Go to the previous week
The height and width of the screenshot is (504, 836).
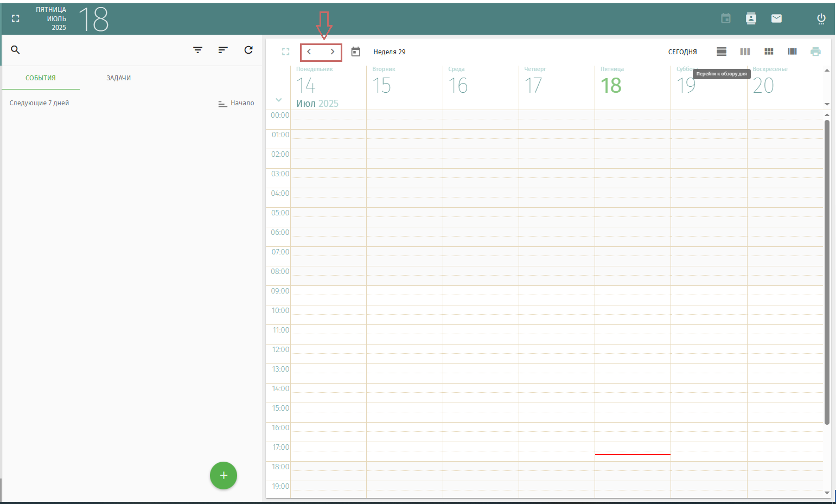click(309, 52)
